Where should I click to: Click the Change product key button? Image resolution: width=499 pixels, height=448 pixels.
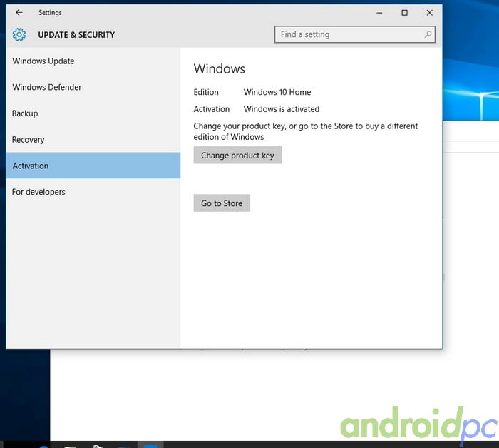click(x=237, y=156)
